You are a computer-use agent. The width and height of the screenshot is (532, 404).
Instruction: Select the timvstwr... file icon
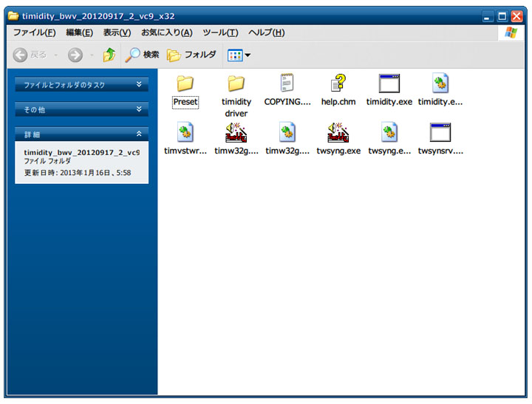click(185, 132)
